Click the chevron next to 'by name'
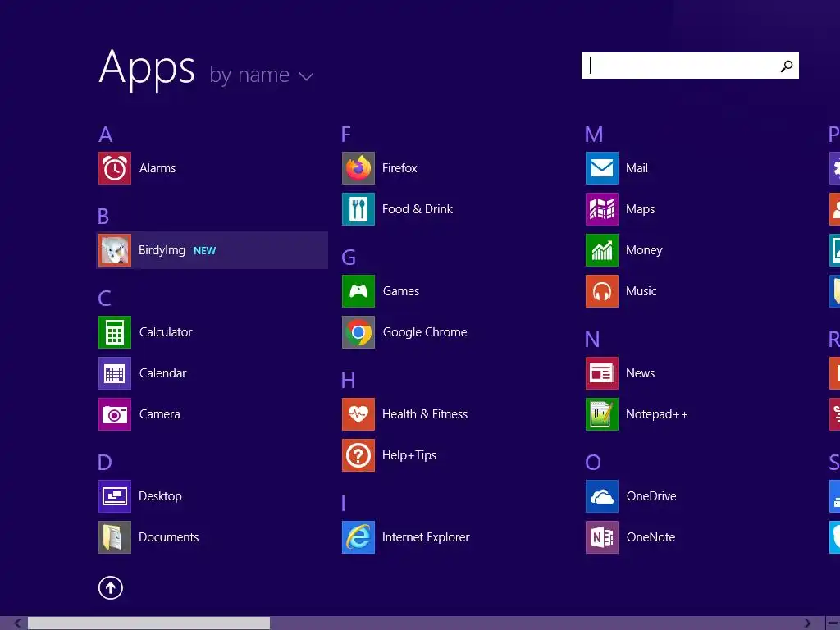This screenshot has width=840, height=630. tap(307, 76)
